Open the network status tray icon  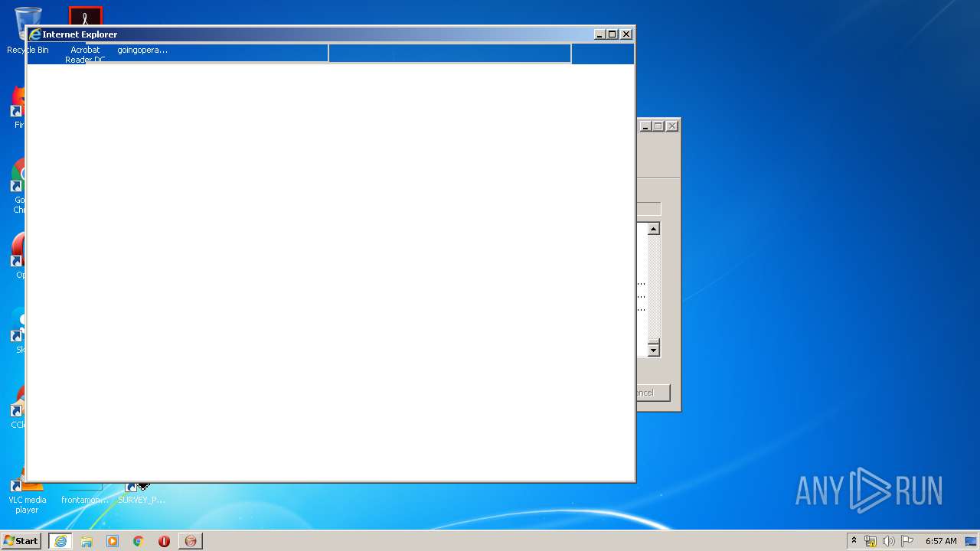(x=871, y=541)
